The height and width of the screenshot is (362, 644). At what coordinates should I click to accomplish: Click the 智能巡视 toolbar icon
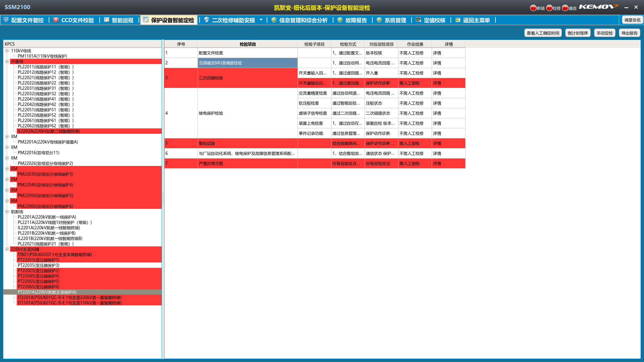pyautogui.click(x=107, y=20)
